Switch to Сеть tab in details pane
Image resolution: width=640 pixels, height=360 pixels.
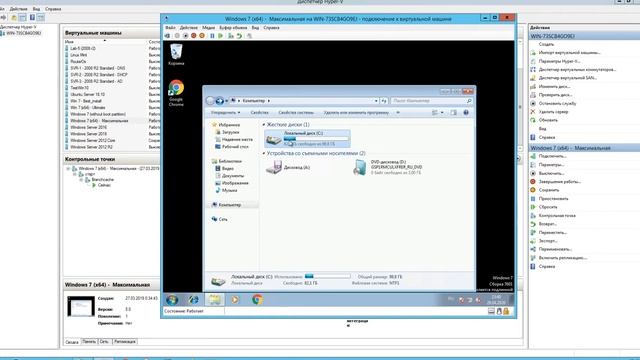[x=104, y=342]
